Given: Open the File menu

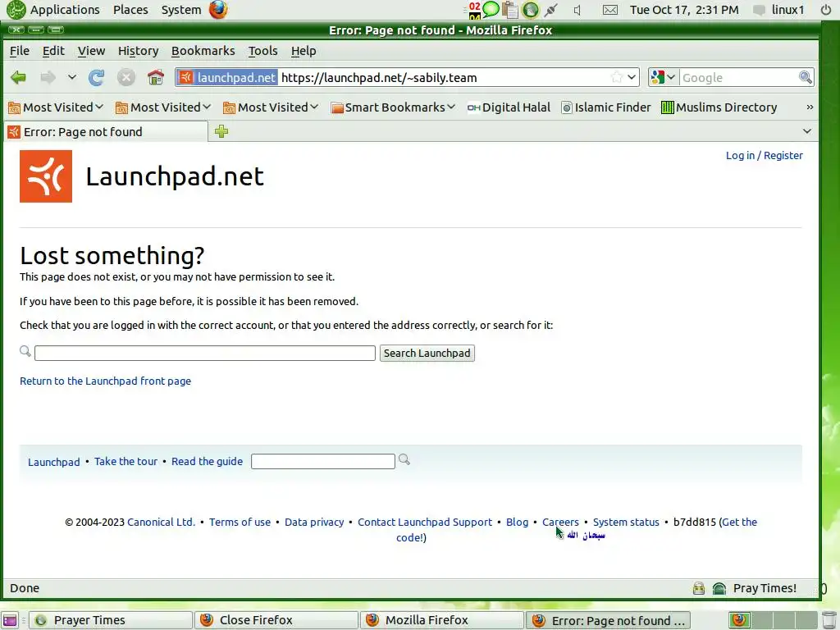Looking at the screenshot, I should tap(20, 51).
